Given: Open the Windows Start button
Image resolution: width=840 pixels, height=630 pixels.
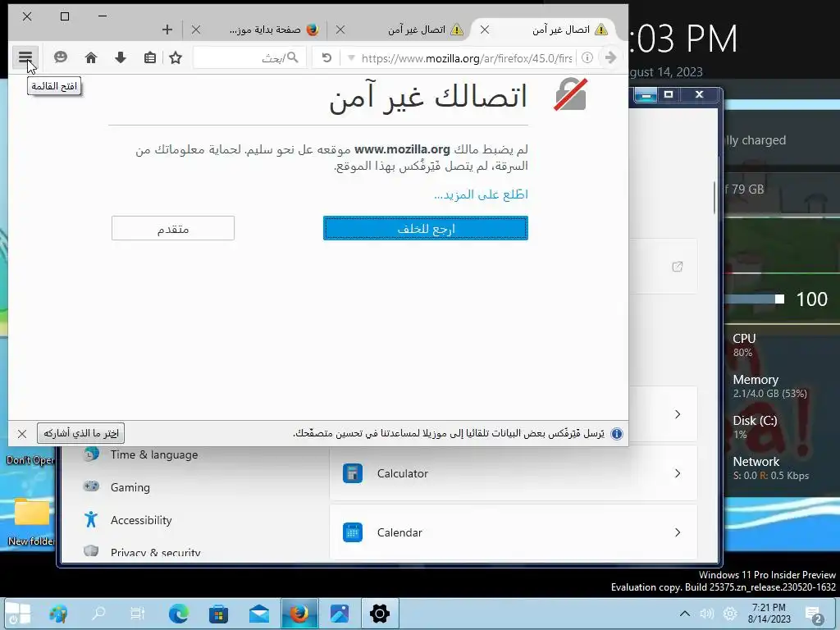Looking at the screenshot, I should 18,613.
